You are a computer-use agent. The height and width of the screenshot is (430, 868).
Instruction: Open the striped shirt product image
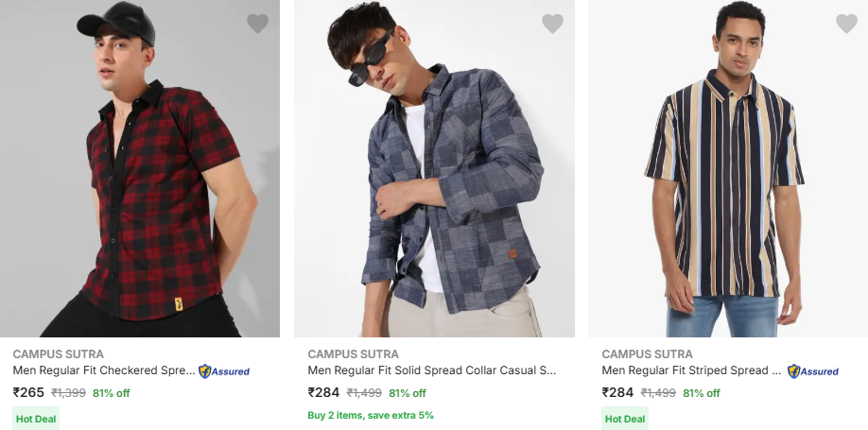pos(728,170)
